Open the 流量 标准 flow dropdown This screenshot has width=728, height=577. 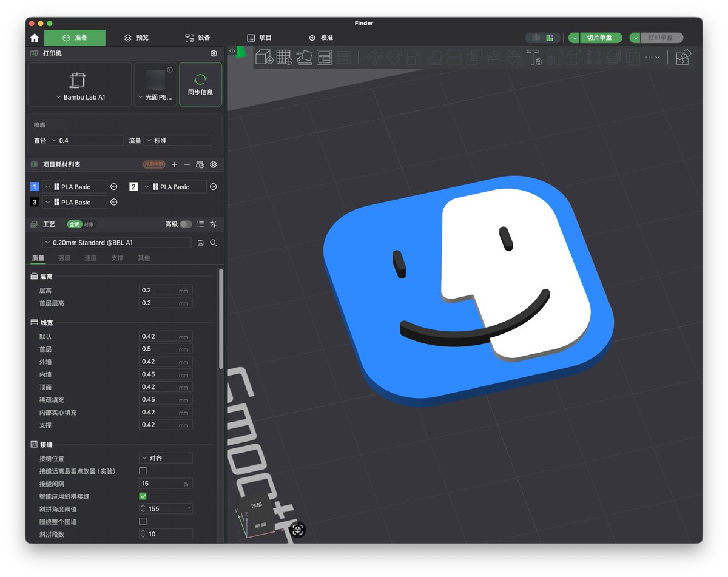pos(178,140)
